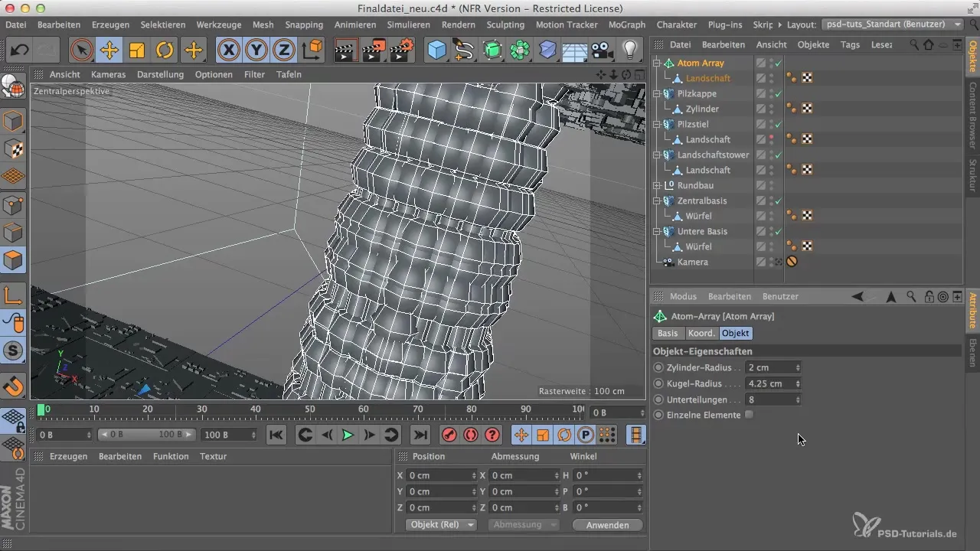The image size is (980, 551).
Task: Collapse the Untere Basis tree node
Action: pyautogui.click(x=656, y=231)
